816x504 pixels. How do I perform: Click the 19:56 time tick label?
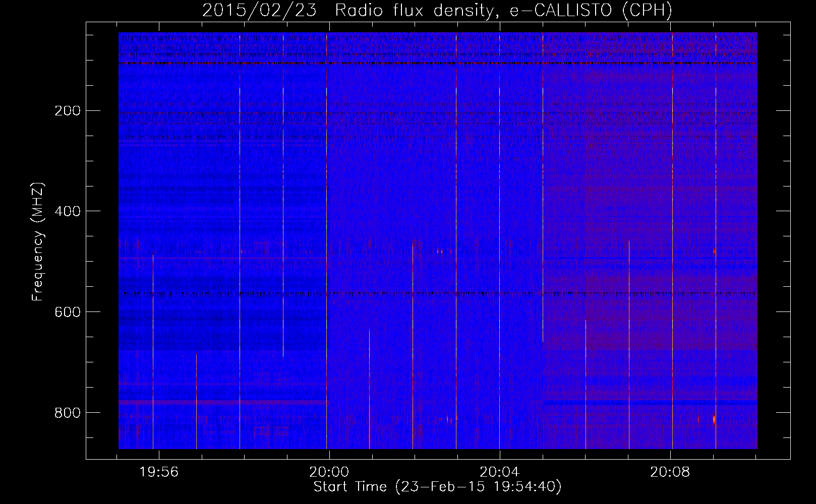tap(159, 472)
